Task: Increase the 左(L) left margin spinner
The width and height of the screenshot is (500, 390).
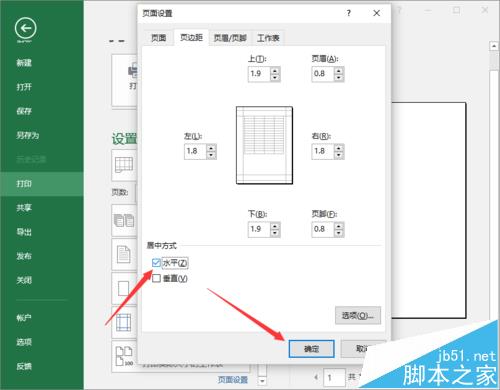Action: (x=211, y=148)
